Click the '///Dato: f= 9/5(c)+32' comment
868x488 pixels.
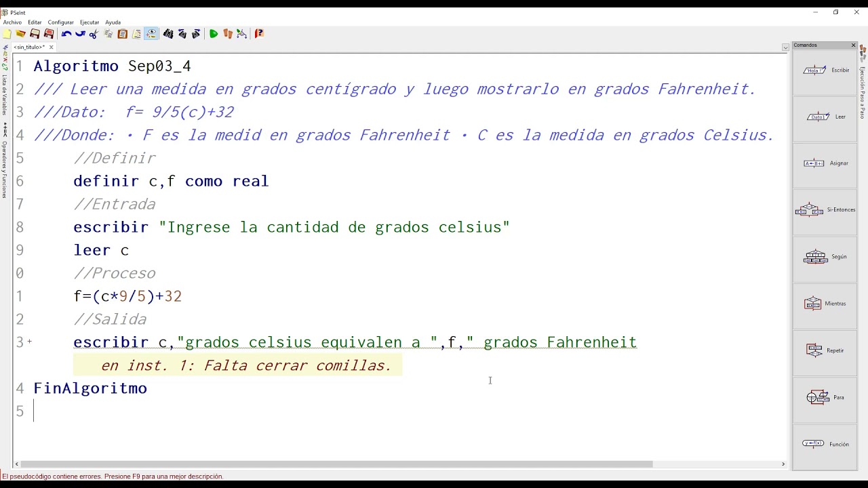click(x=134, y=112)
